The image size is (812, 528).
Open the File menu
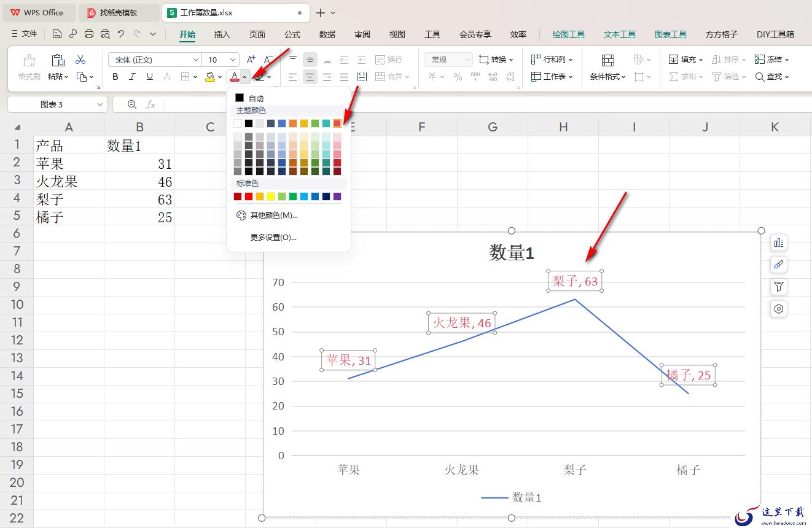coord(25,34)
